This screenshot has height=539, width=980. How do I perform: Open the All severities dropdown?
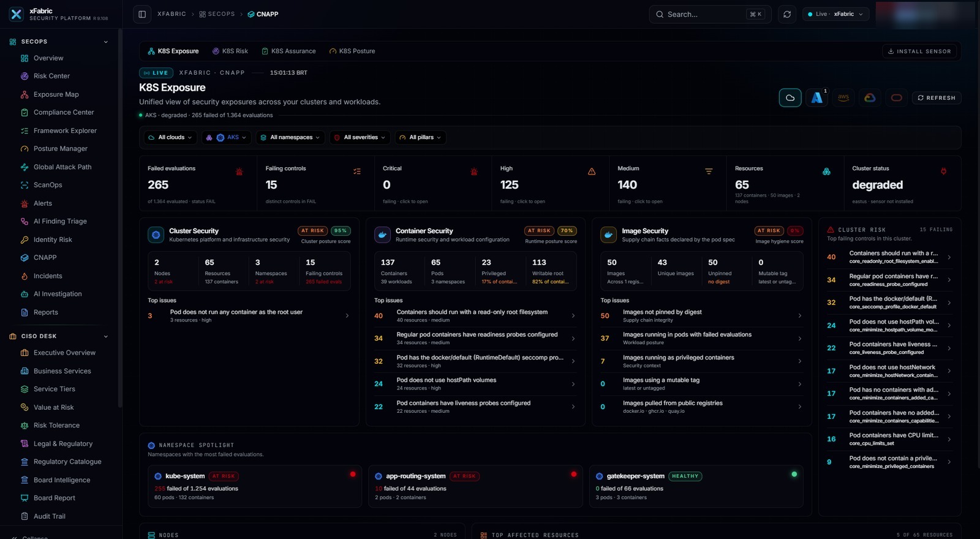click(x=360, y=137)
